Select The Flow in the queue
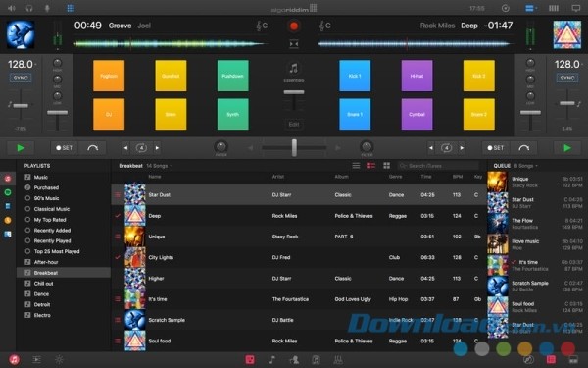Image resolution: width=588 pixels, height=368 pixels. 537,224
